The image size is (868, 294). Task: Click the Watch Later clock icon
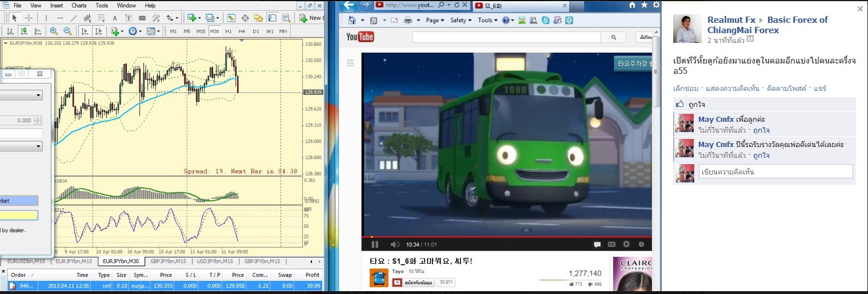tap(641, 244)
